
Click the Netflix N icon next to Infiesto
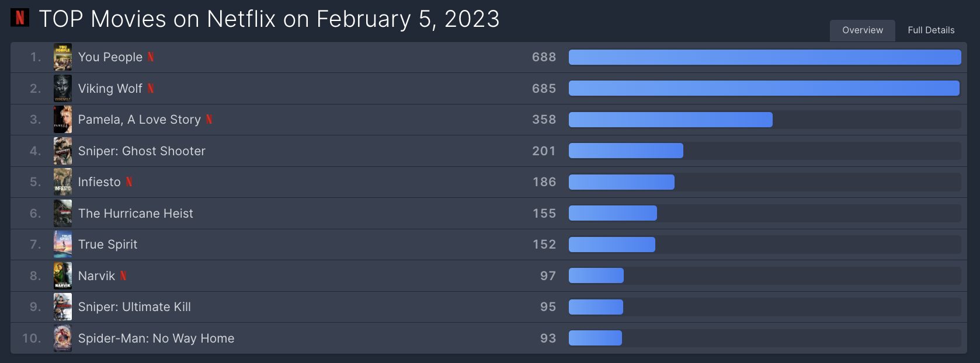(x=129, y=182)
